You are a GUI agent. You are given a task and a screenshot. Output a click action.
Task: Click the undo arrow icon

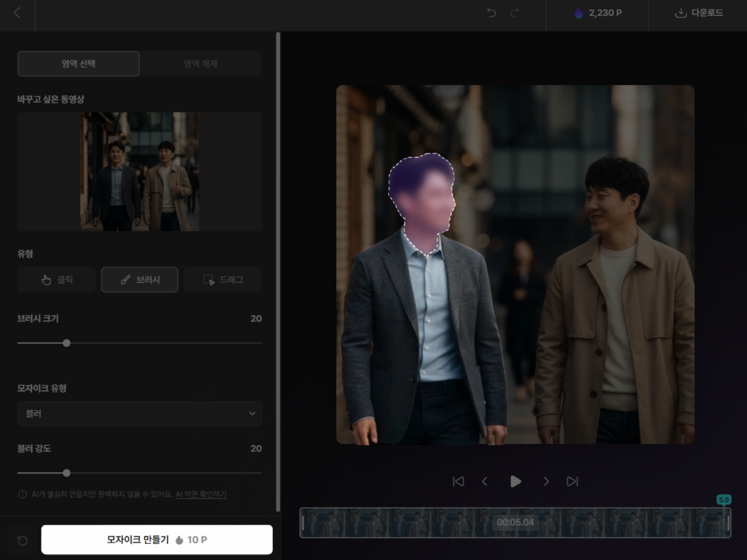491,13
